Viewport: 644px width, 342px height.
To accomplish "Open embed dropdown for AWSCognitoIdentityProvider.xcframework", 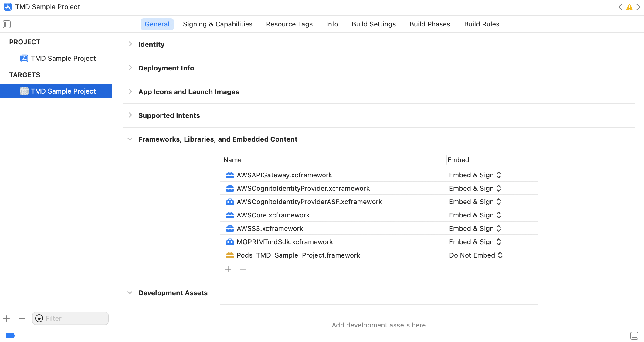I will pos(475,188).
